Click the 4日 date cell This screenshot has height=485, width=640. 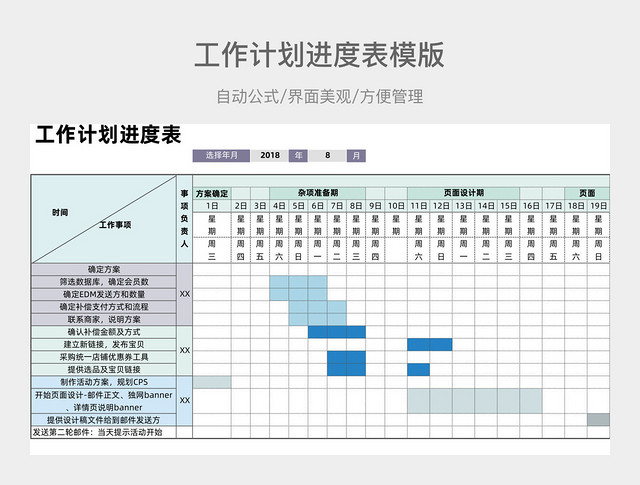279,206
